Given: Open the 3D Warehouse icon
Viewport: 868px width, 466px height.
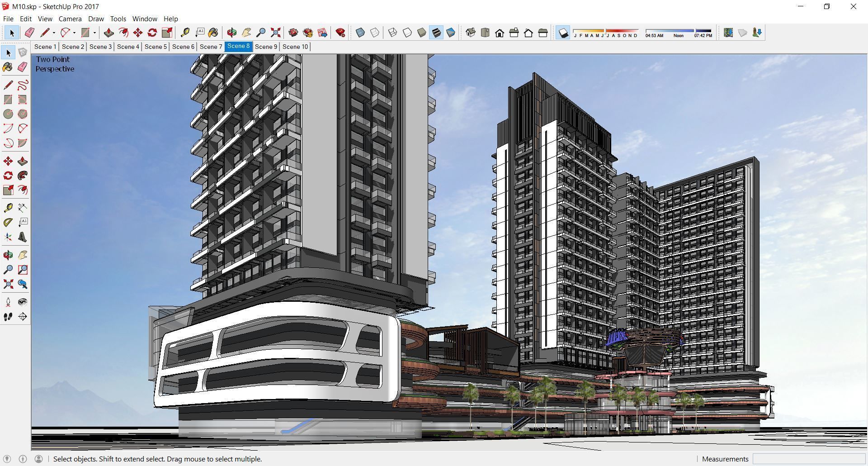Looking at the screenshot, I should click(293, 33).
